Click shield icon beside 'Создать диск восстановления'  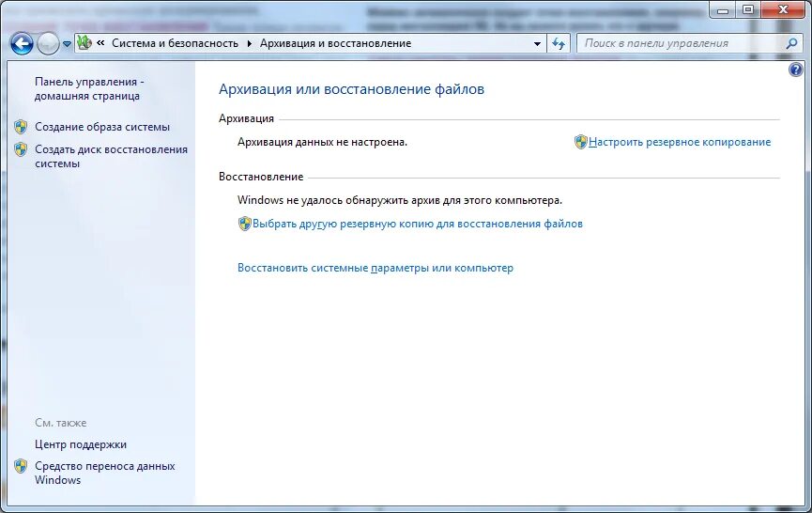(21, 149)
